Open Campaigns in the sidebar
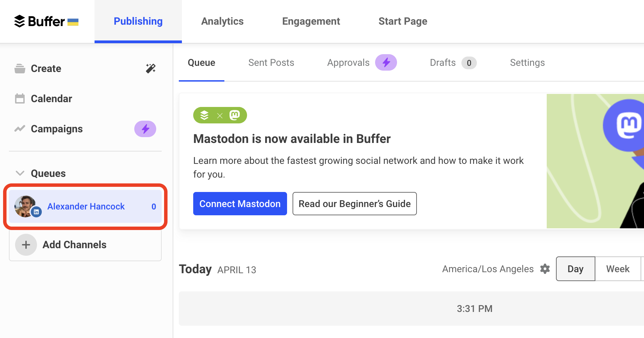The image size is (644, 338). coord(57,129)
